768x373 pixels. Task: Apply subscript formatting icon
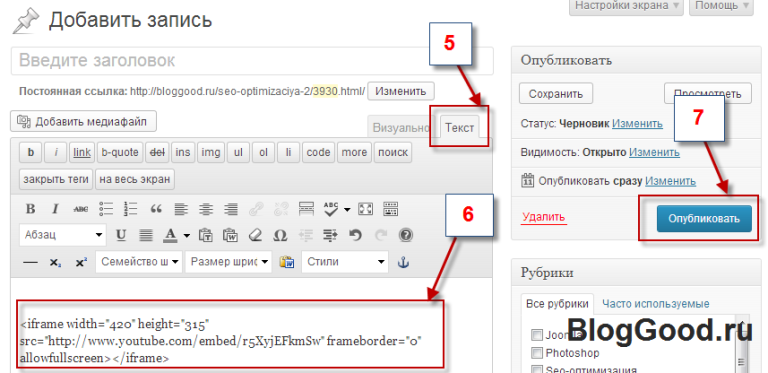(55, 262)
